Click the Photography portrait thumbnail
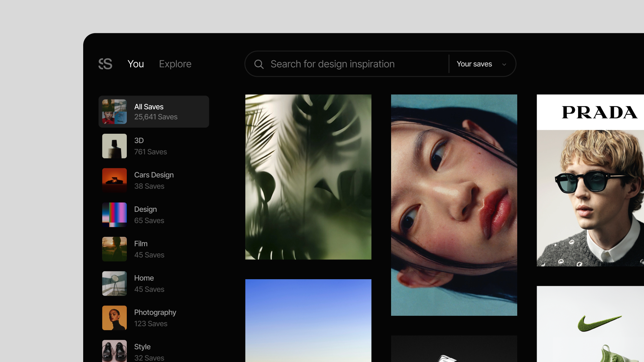 [114, 318]
